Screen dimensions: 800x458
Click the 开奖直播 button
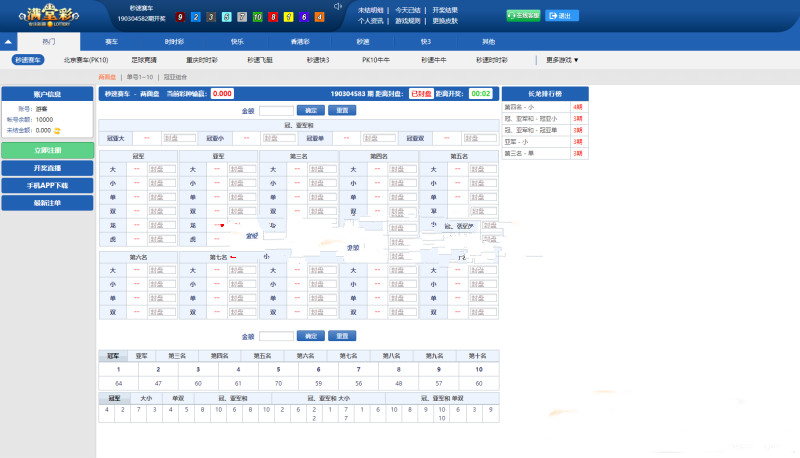click(47, 168)
